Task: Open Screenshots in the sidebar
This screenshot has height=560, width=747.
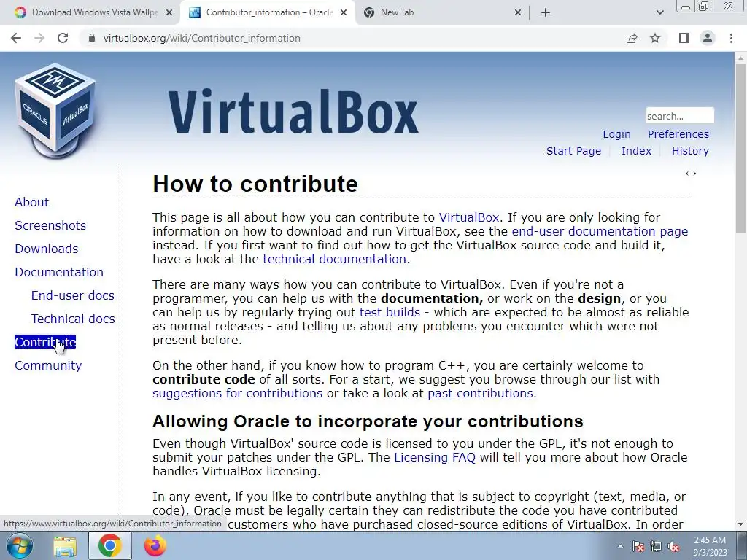Action: click(50, 226)
